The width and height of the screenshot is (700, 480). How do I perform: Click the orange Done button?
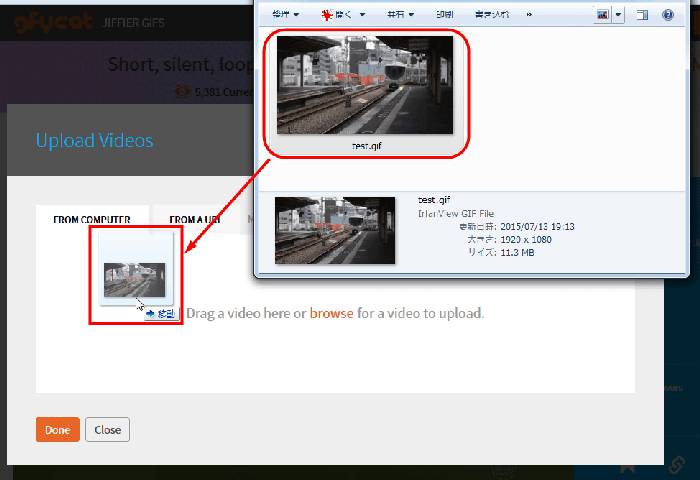pos(58,430)
